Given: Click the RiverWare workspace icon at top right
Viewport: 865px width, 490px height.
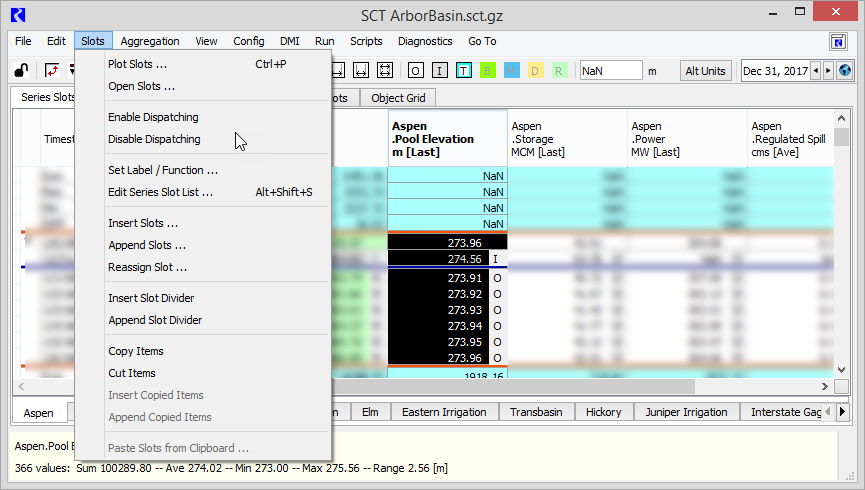Looking at the screenshot, I should click(x=839, y=42).
